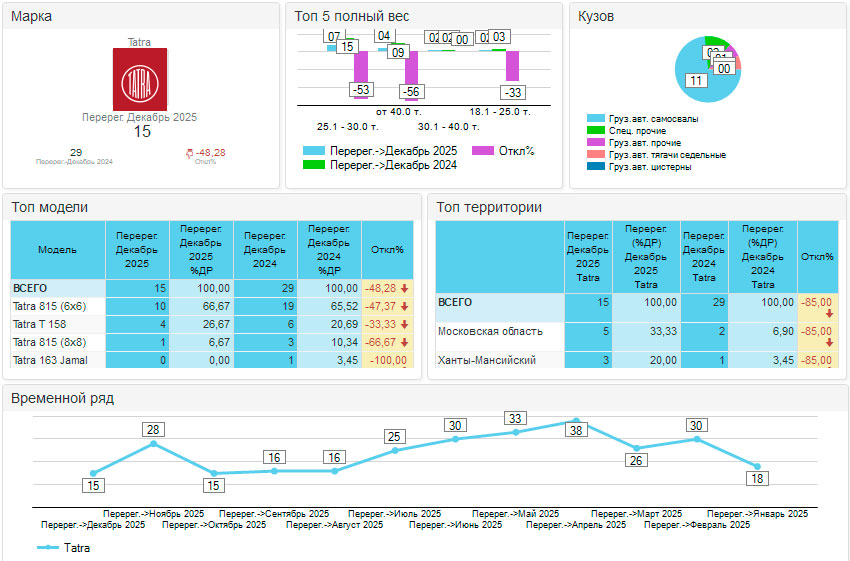Sort models table by Откл% column header
This screenshot has width=850, height=561.
tap(387, 250)
